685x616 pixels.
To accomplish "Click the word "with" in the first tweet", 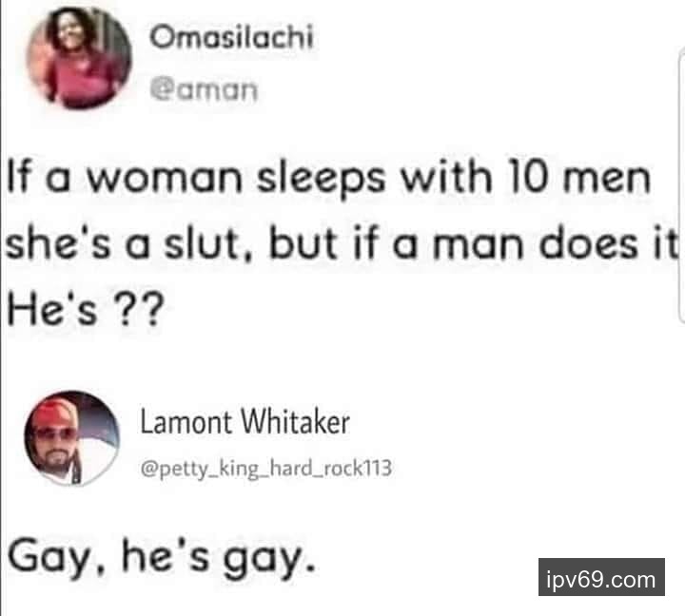I will [x=446, y=178].
